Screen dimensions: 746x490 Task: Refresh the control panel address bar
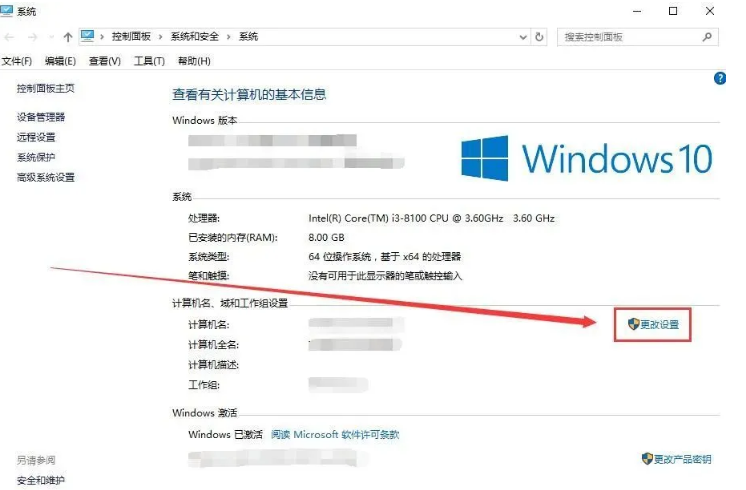click(539, 37)
